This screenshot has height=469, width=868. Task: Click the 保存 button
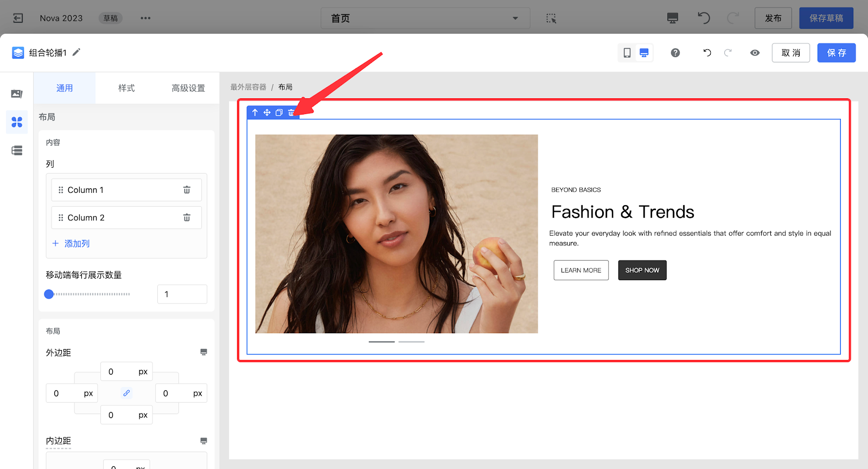836,53
